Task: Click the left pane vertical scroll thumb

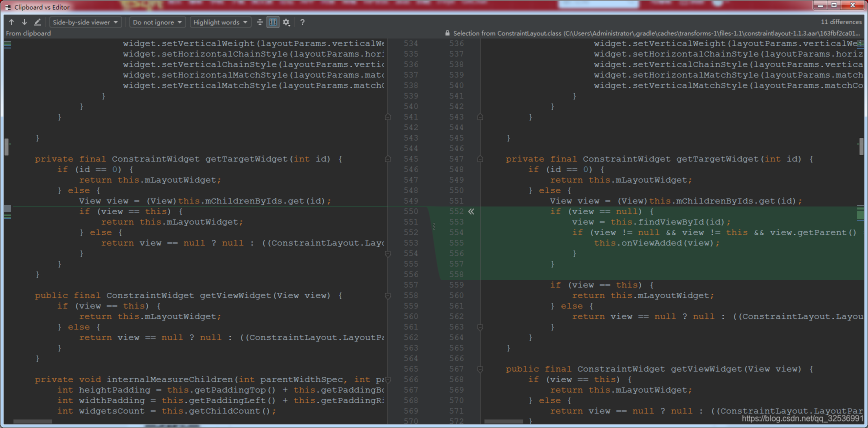Action: (x=6, y=146)
